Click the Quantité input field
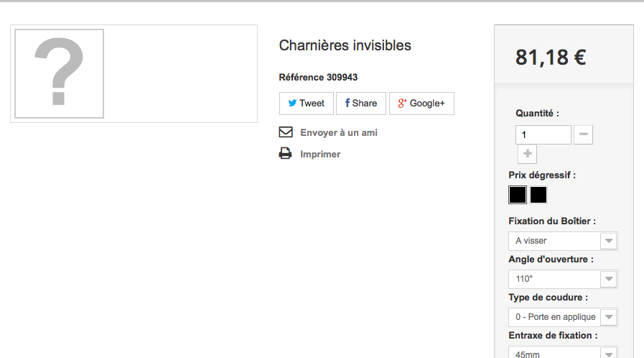The image size is (644, 358). (x=543, y=135)
